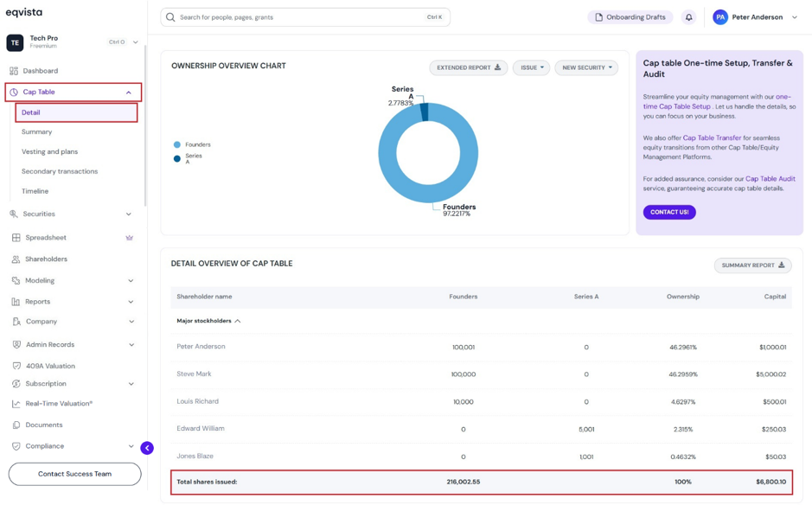Expand the Company menu chevron

131,322
